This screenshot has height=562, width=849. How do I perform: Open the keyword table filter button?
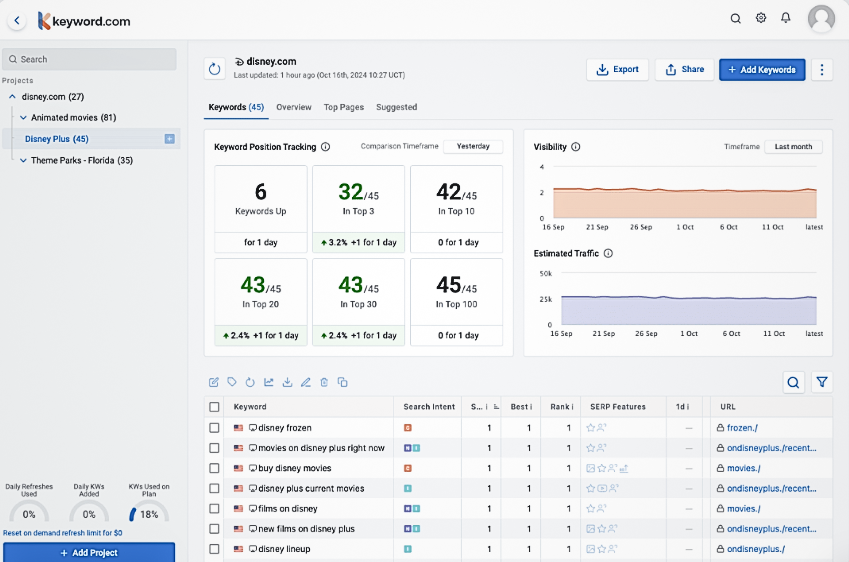click(822, 382)
